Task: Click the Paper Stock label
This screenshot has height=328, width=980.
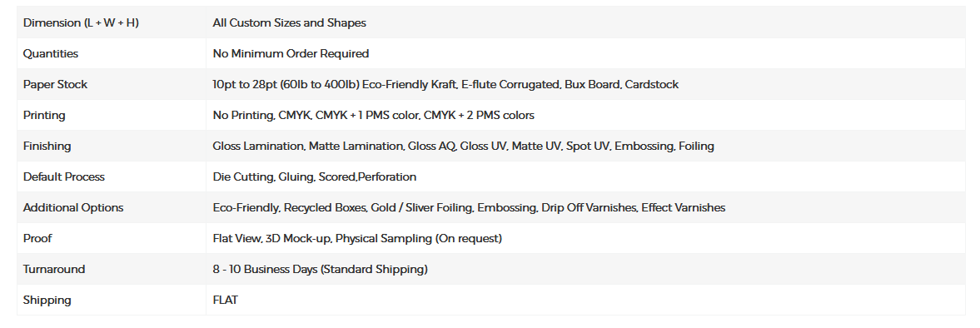Action: 55,84
